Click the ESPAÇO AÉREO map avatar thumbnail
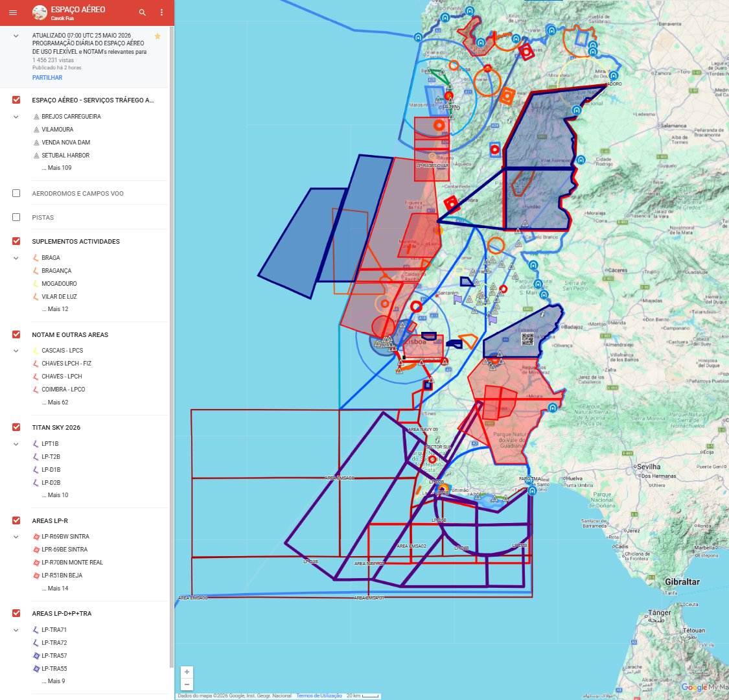The height and width of the screenshot is (700, 729). [x=40, y=12]
